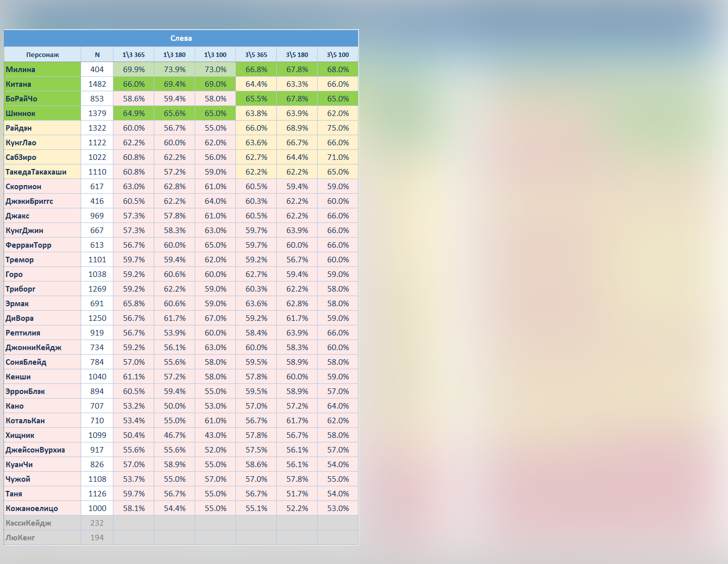Click N value '232' in КэссиКейдж row
The image size is (728, 564).
coord(97,523)
